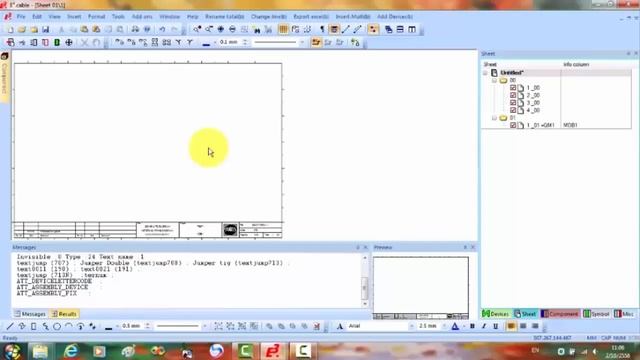Image resolution: width=640 pixels, height=360 pixels.
Task: Click the Zoom in magnifier icon
Action: pyautogui.click(x=197, y=29)
